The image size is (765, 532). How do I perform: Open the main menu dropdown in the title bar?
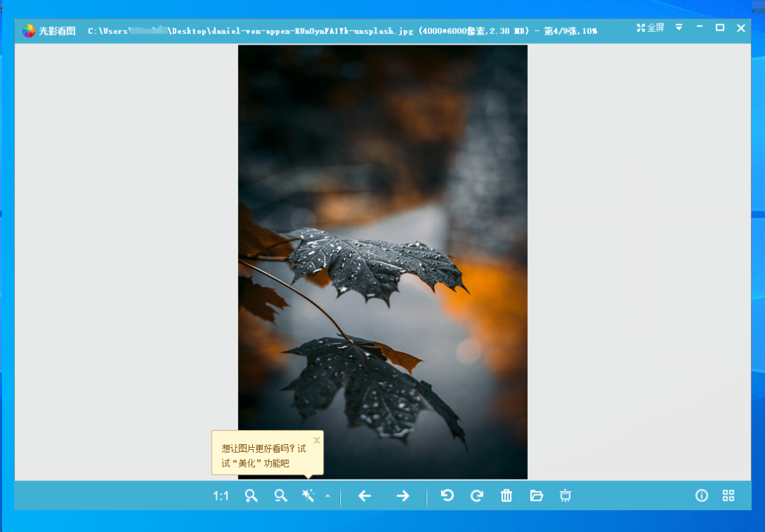679,28
